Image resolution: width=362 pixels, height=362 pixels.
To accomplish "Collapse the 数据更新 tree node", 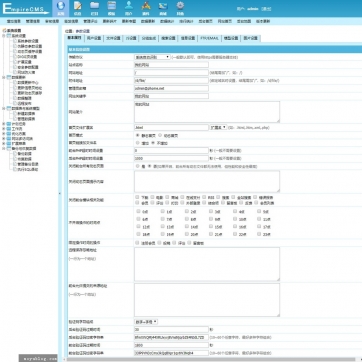I will click(x=4, y=77).
